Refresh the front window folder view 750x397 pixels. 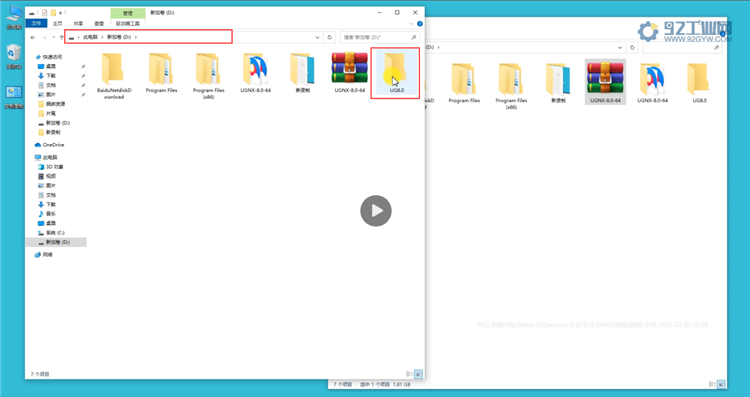[329, 37]
